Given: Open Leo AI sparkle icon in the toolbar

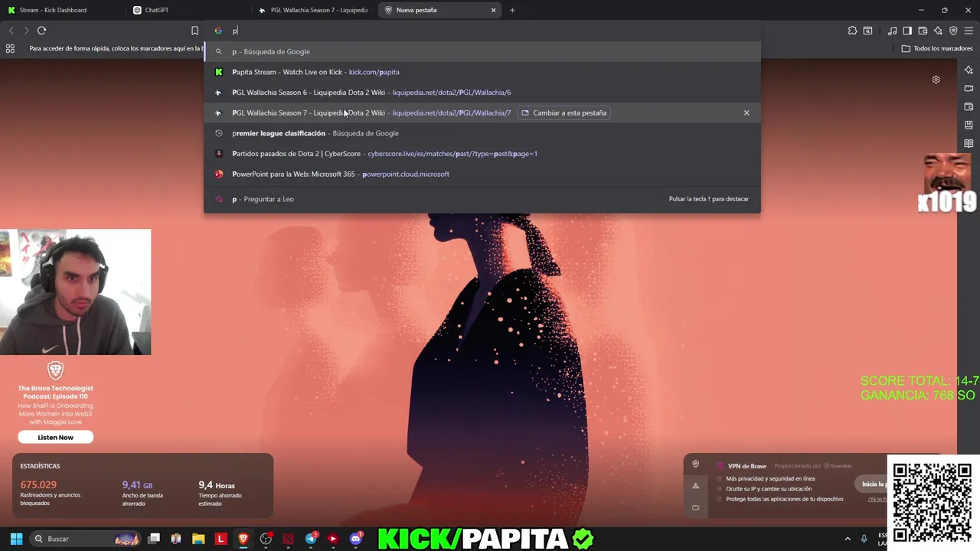Looking at the screenshot, I should (938, 31).
